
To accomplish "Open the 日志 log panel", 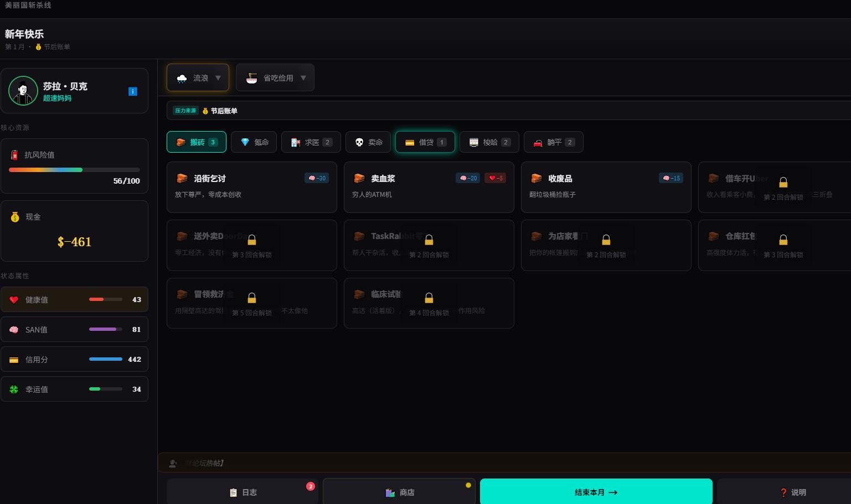I will pyautogui.click(x=243, y=492).
